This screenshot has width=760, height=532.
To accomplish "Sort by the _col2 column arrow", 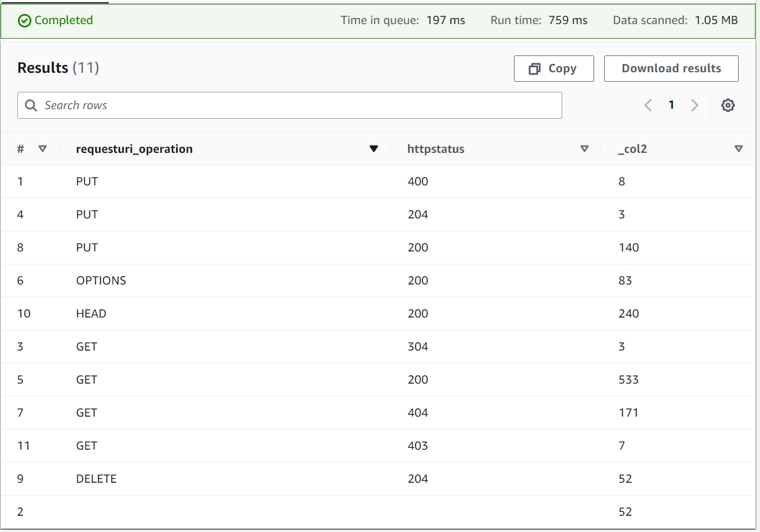I will click(738, 149).
